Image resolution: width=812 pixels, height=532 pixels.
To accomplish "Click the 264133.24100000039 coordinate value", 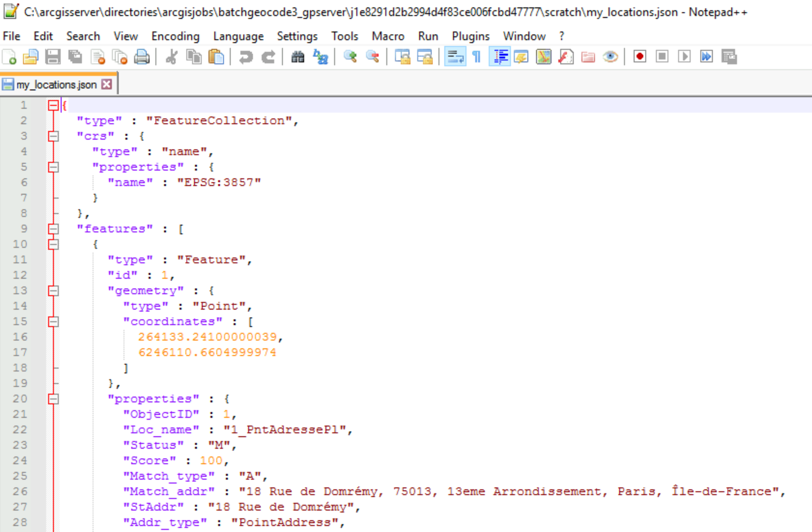I will [208, 337].
